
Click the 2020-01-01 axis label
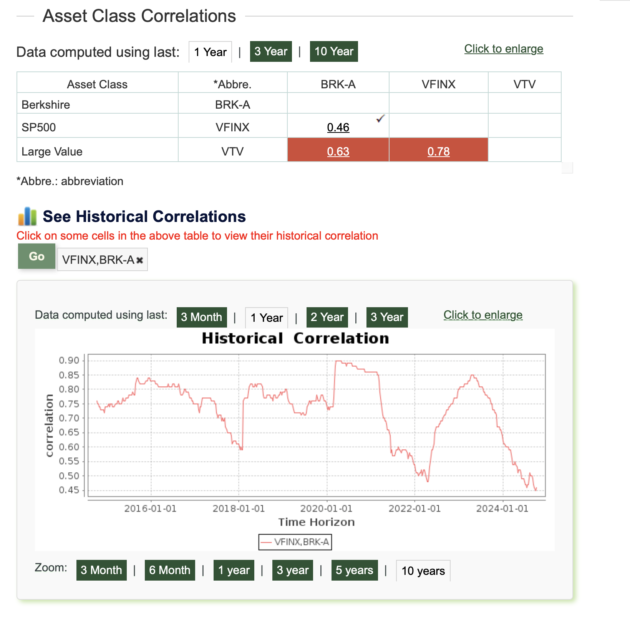click(326, 509)
